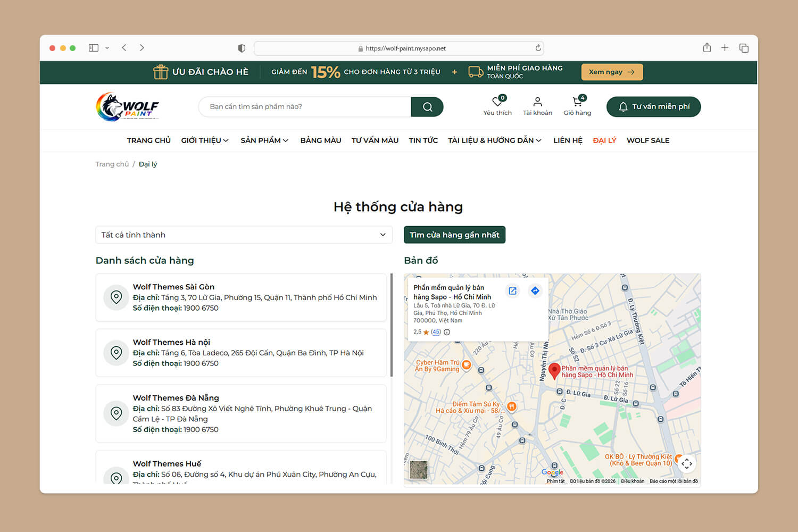Open the Tài khoản account icon
The height and width of the screenshot is (532, 798).
(x=537, y=102)
